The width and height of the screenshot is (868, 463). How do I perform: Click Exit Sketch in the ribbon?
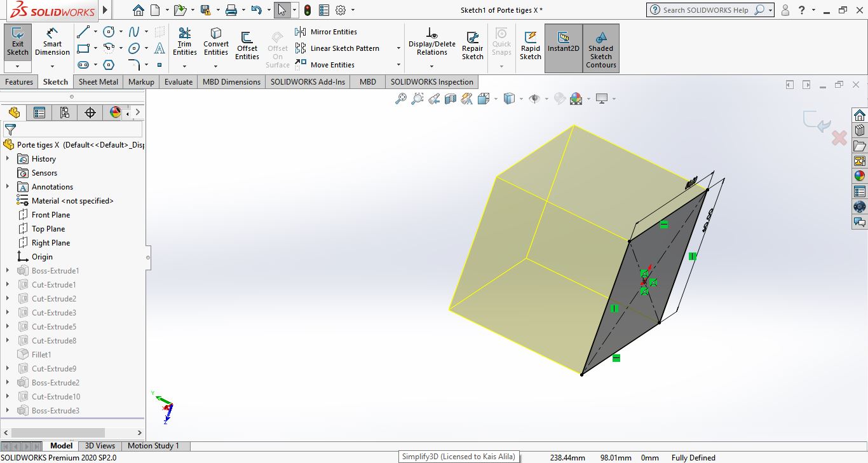tap(18, 41)
